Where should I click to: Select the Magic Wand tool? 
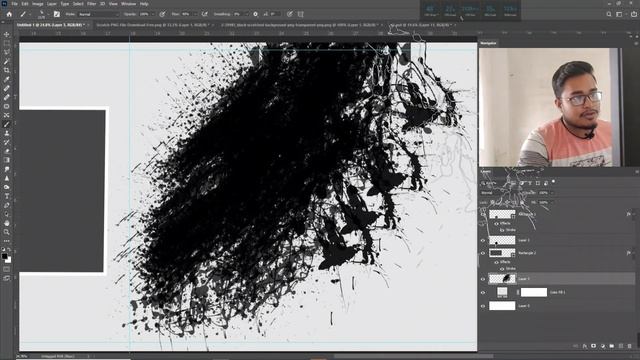7,61
